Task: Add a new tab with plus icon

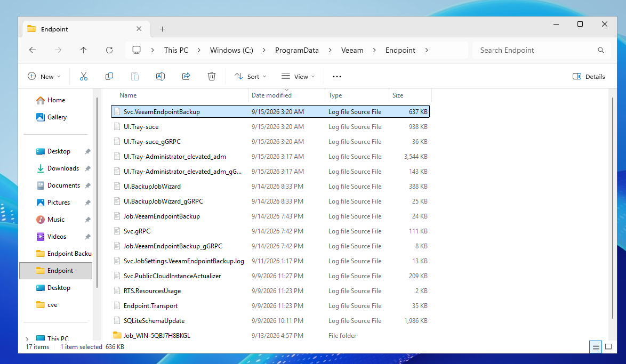Action: 162,29
